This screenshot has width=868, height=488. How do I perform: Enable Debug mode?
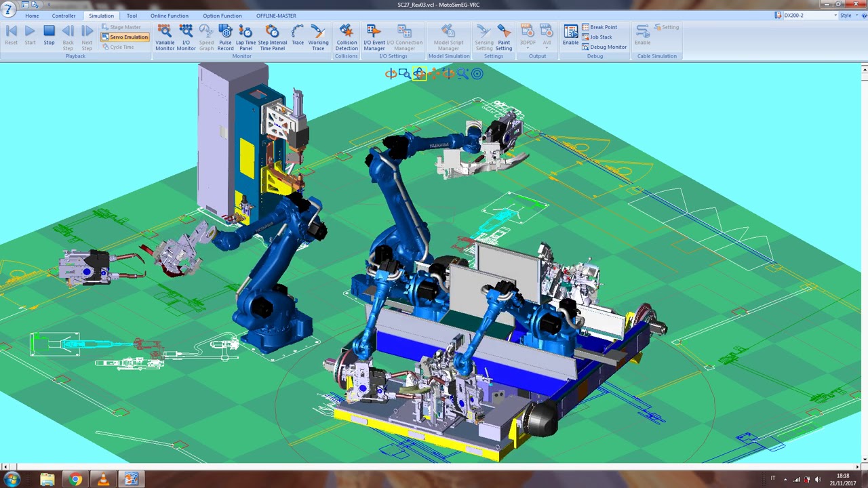571,35
